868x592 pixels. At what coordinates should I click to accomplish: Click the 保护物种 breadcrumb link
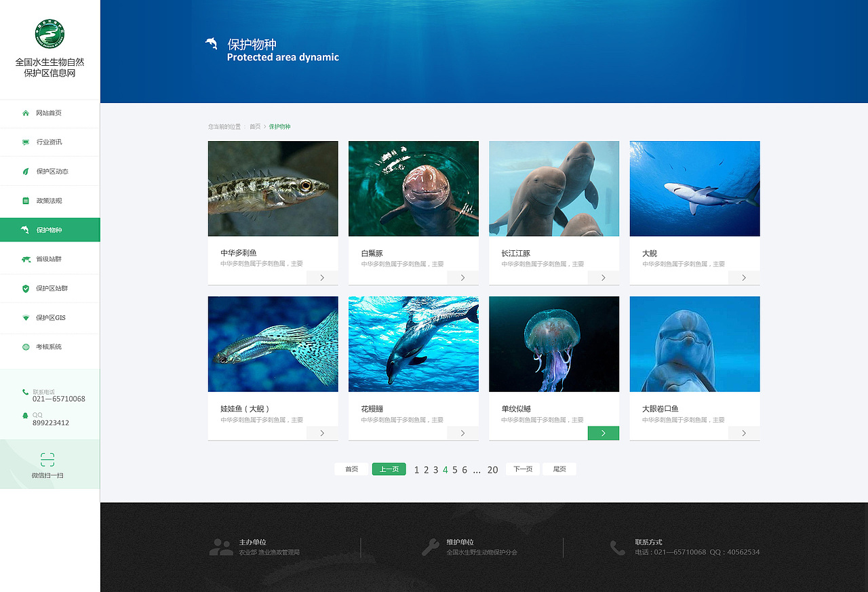click(279, 127)
